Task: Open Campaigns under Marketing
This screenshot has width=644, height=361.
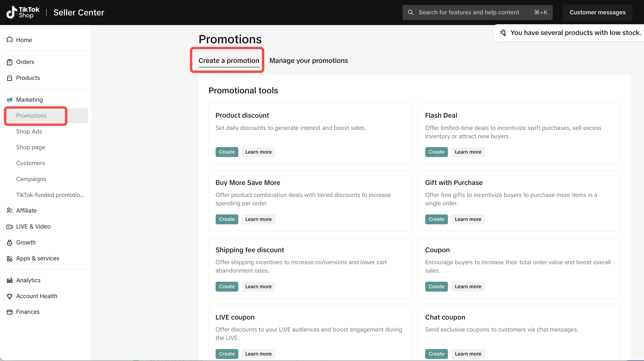Action: coord(31,179)
